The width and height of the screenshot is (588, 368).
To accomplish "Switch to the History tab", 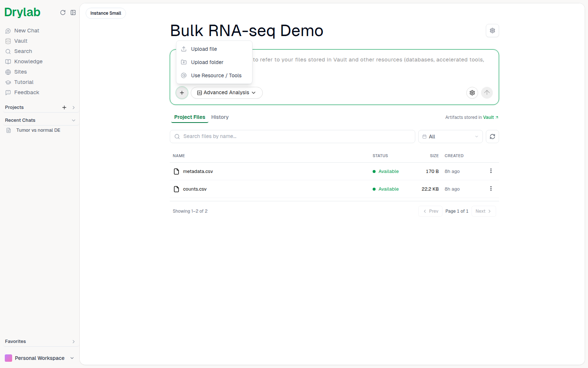I will 220,117.
